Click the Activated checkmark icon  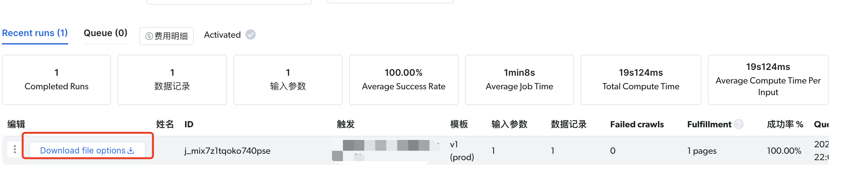pos(250,34)
